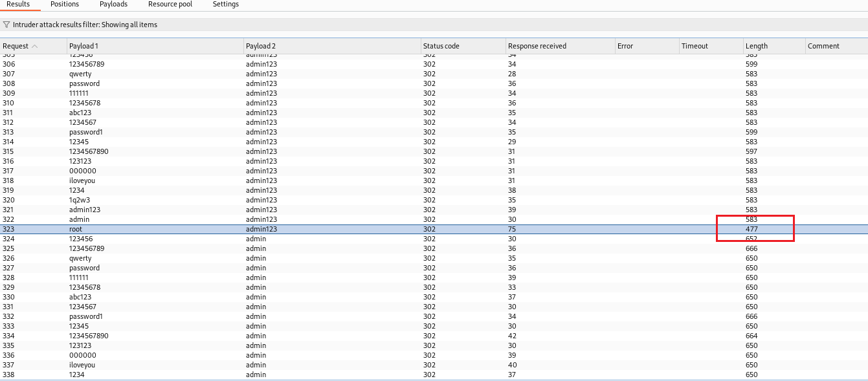Sort results by Length column
The width and height of the screenshot is (868, 381).
pos(756,46)
